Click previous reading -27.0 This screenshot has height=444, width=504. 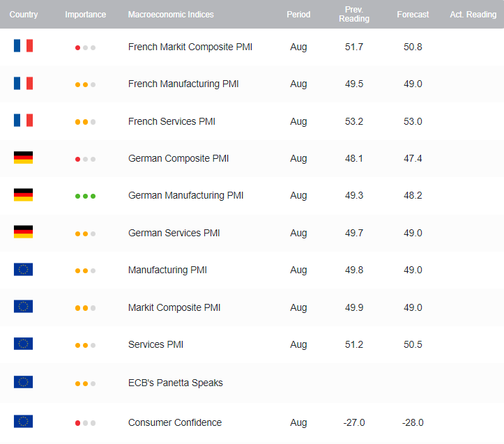click(354, 422)
